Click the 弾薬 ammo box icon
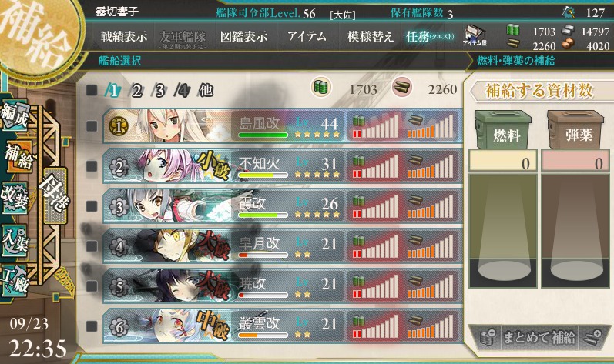The image size is (614, 364). [575, 129]
